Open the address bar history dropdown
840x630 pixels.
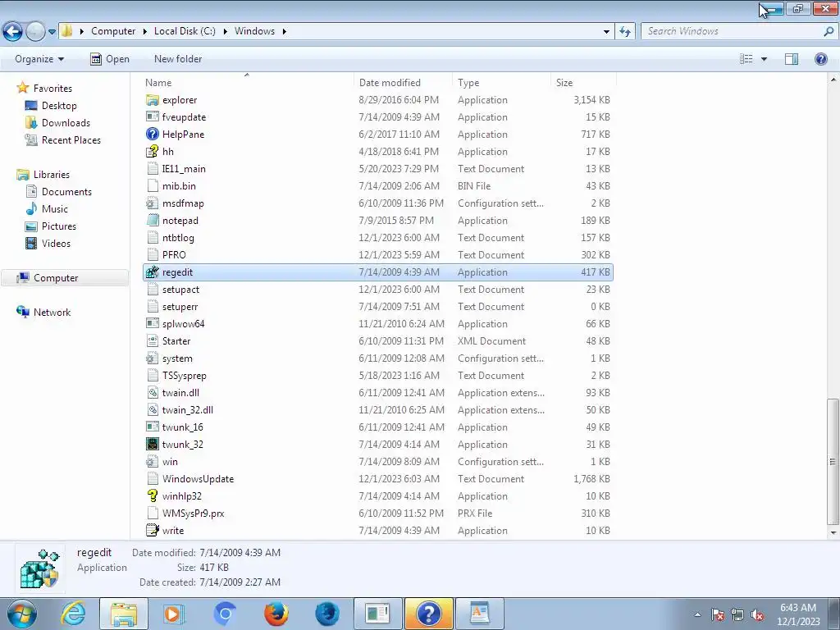[x=606, y=32]
